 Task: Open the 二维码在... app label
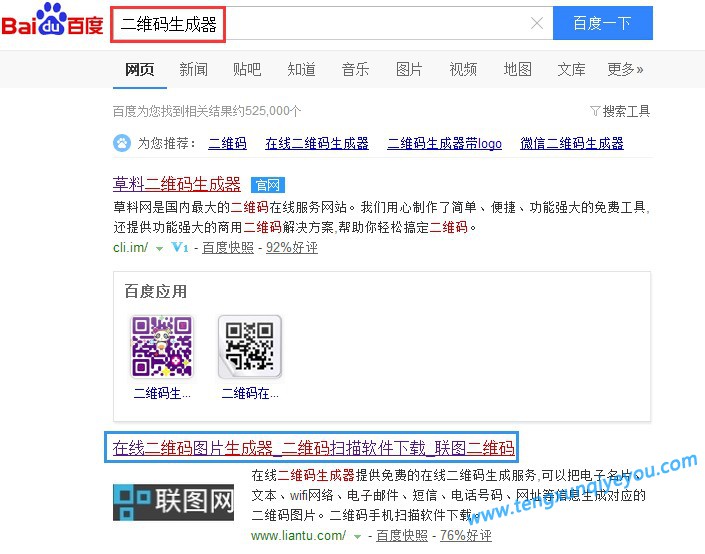click(250, 393)
